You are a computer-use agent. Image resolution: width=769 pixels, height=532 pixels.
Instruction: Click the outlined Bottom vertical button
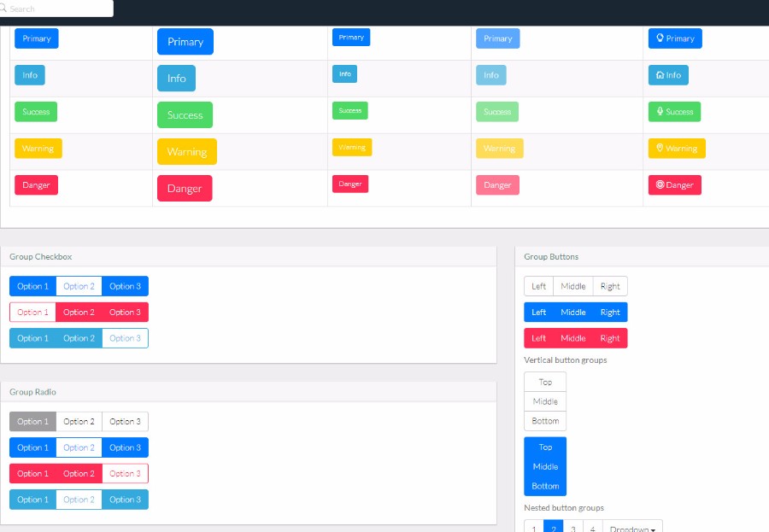[x=545, y=421]
